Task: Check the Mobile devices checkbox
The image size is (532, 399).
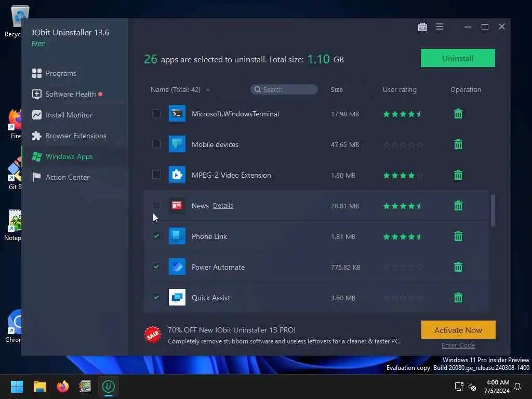Action: click(x=156, y=144)
